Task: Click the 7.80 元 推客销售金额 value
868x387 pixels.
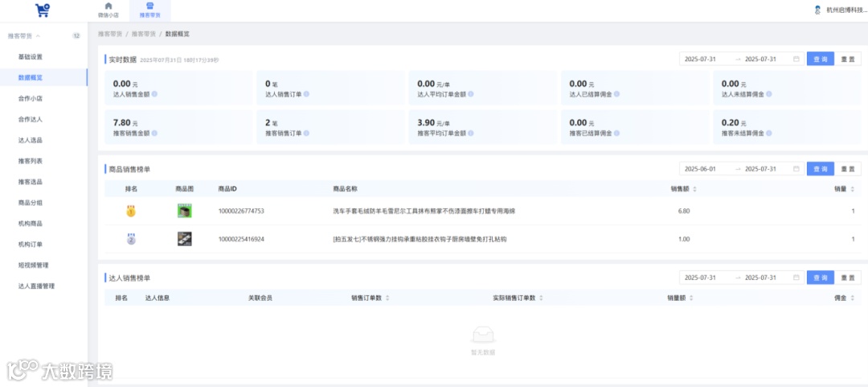Action: [125, 123]
